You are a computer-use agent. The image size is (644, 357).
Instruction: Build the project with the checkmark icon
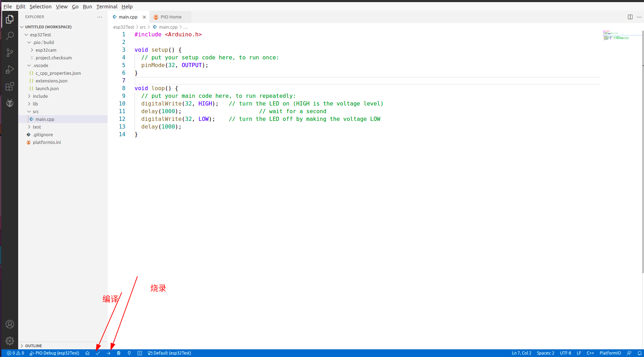tap(98, 353)
